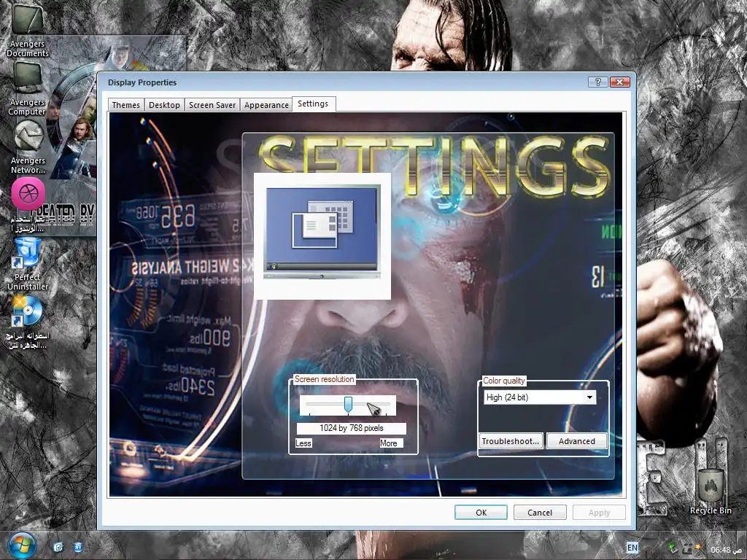
Task: Click the EN language indicator
Action: tap(632, 548)
